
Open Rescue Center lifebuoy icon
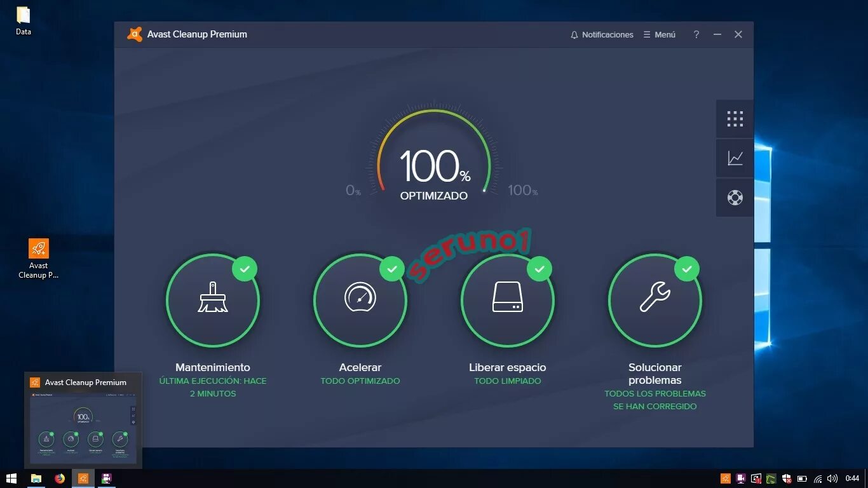(735, 198)
